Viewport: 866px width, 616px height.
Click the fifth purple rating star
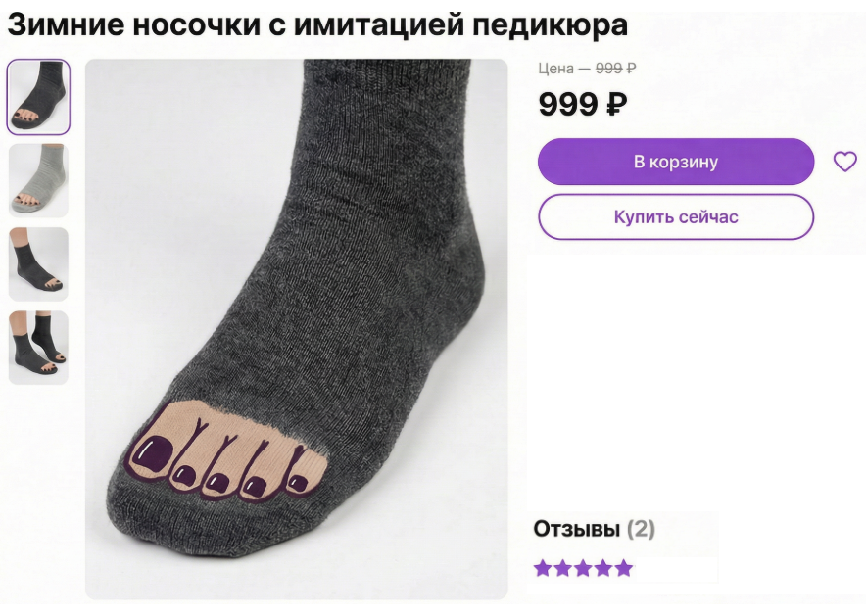tap(624, 568)
